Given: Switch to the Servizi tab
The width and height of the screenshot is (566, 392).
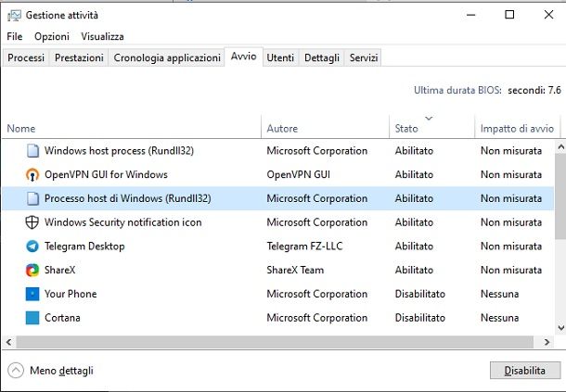Looking at the screenshot, I should tap(364, 57).
